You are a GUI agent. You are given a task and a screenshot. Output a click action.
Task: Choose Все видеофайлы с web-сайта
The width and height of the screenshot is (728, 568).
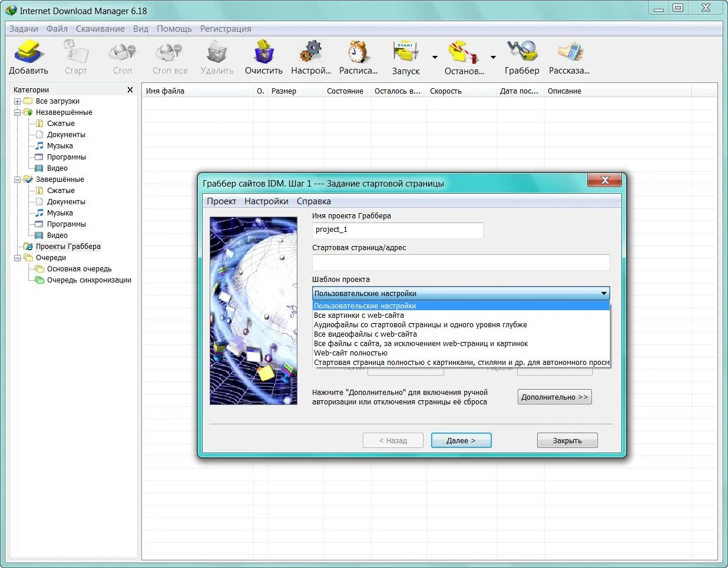(x=461, y=334)
